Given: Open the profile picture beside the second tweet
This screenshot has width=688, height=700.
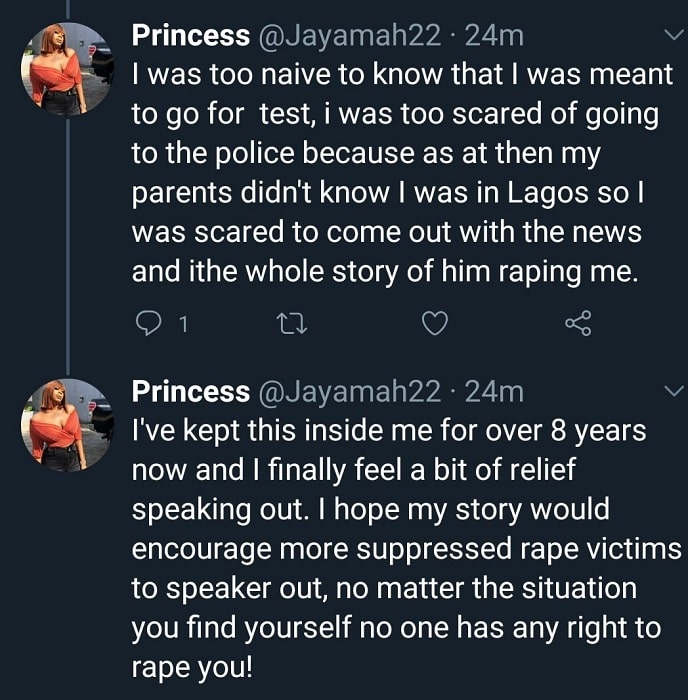Looking at the screenshot, I should 67,425.
